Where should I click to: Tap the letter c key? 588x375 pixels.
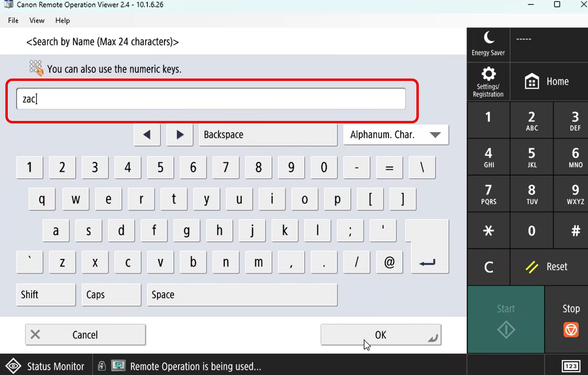tap(128, 262)
